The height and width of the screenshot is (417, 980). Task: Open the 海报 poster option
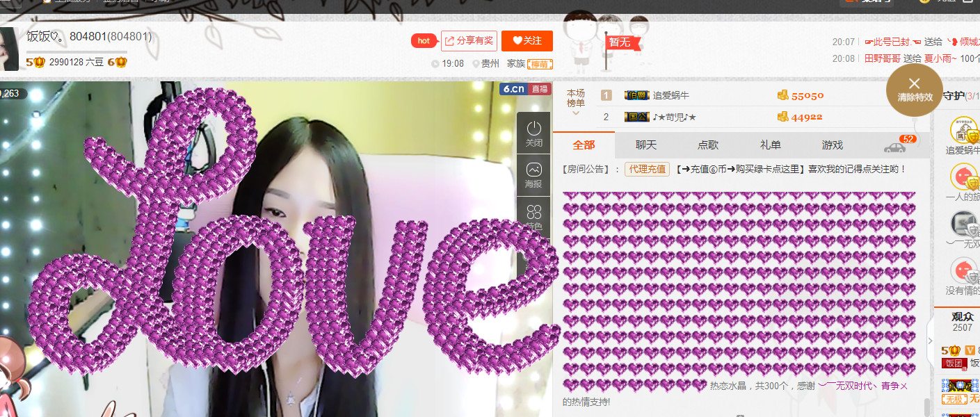click(x=533, y=174)
